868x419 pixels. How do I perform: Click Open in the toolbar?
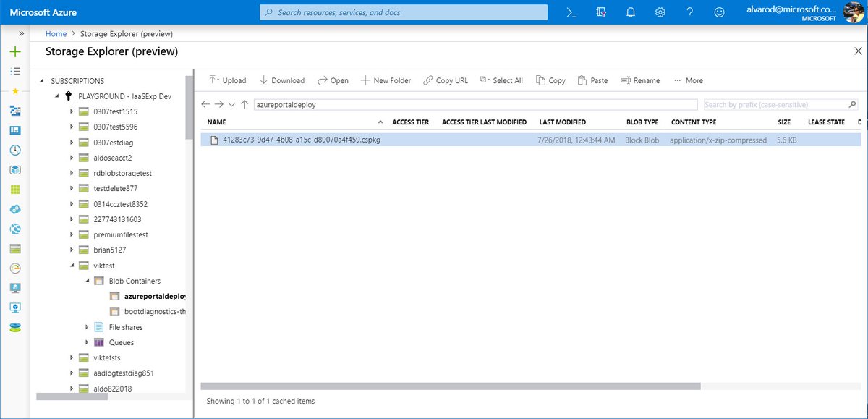333,80
